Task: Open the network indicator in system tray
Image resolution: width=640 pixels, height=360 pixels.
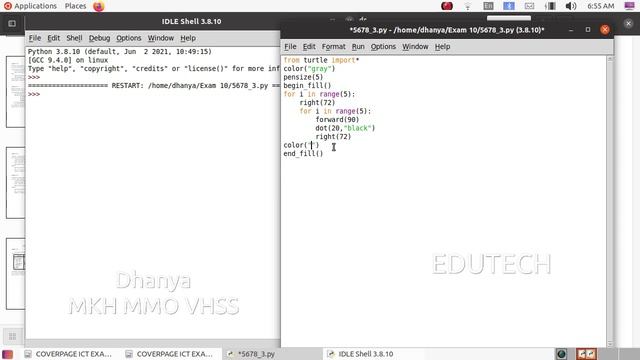Action: 468,6
